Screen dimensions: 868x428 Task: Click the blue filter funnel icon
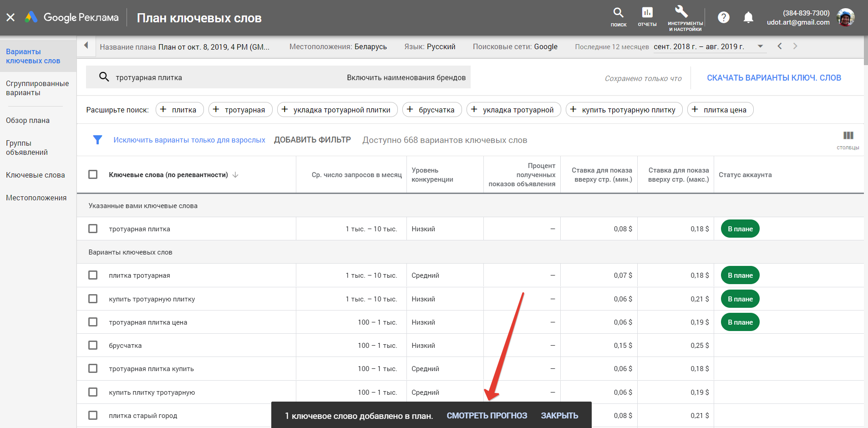point(97,140)
